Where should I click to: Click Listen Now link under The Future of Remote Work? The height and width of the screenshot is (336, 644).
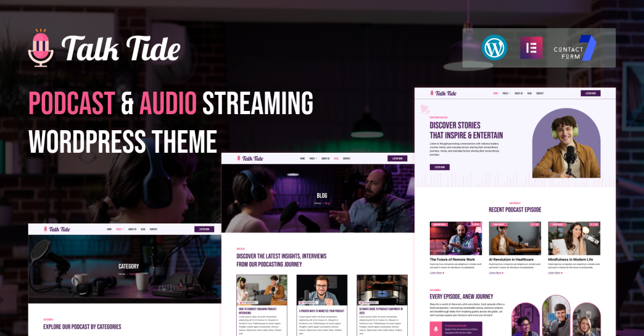click(437, 273)
